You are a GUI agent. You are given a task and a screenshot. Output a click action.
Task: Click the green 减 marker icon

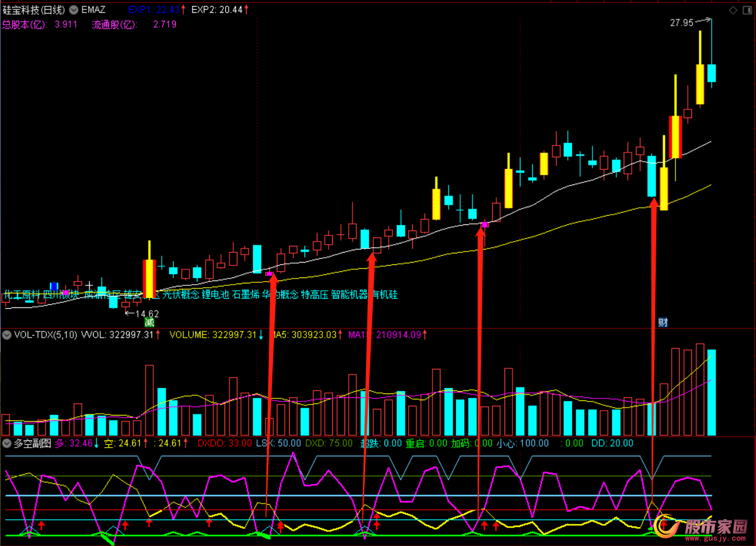click(149, 322)
